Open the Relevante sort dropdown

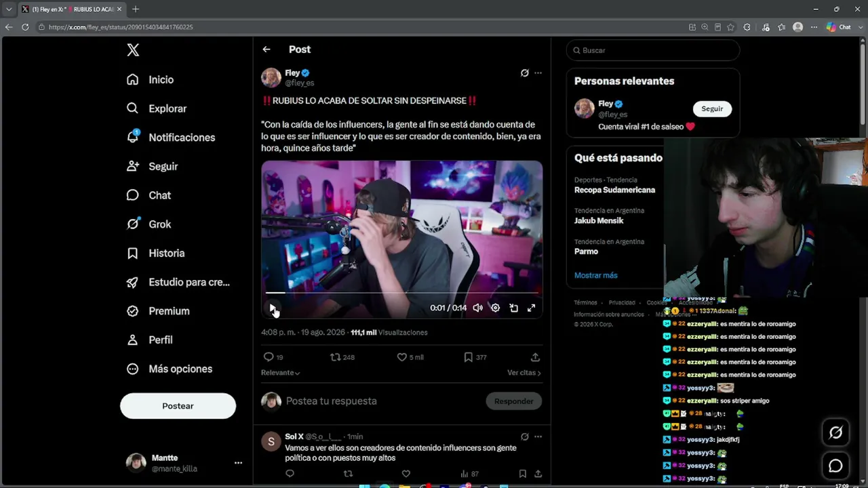coord(280,373)
